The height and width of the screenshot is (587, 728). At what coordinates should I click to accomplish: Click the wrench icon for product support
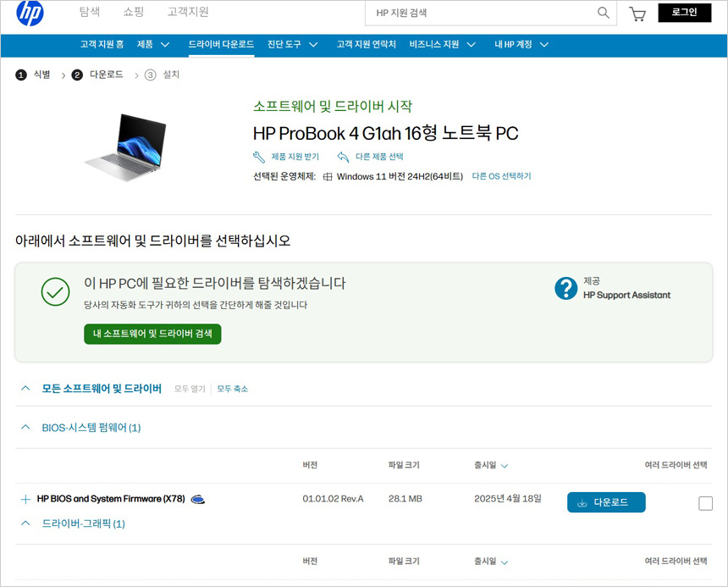pos(259,157)
